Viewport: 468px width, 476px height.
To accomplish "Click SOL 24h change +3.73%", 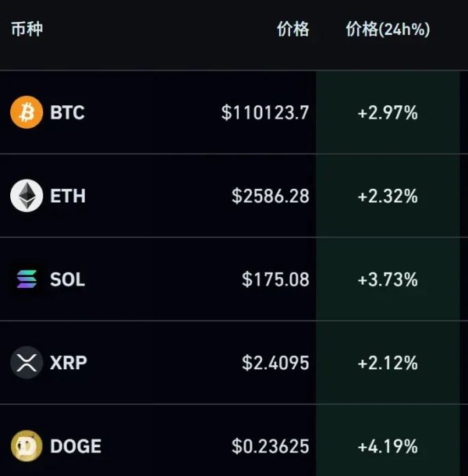I will point(388,279).
